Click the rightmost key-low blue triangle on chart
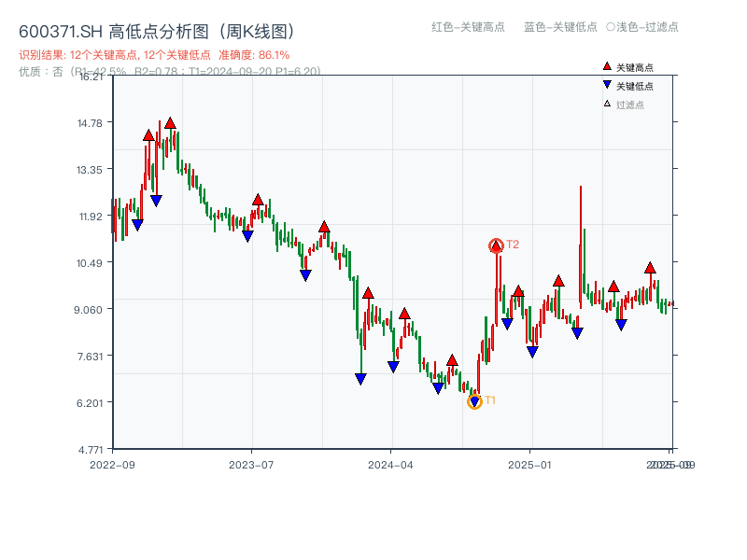Viewport: 747px width, 560px height. [x=621, y=325]
